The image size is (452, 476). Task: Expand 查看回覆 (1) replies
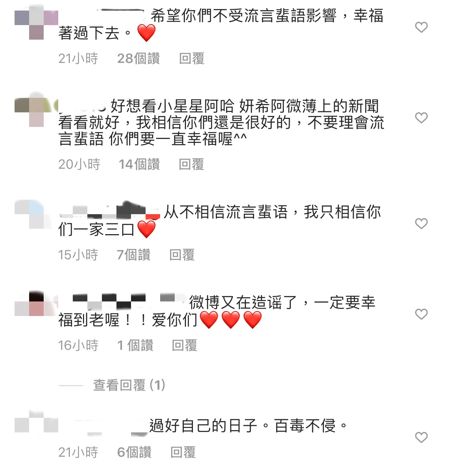tap(129, 385)
